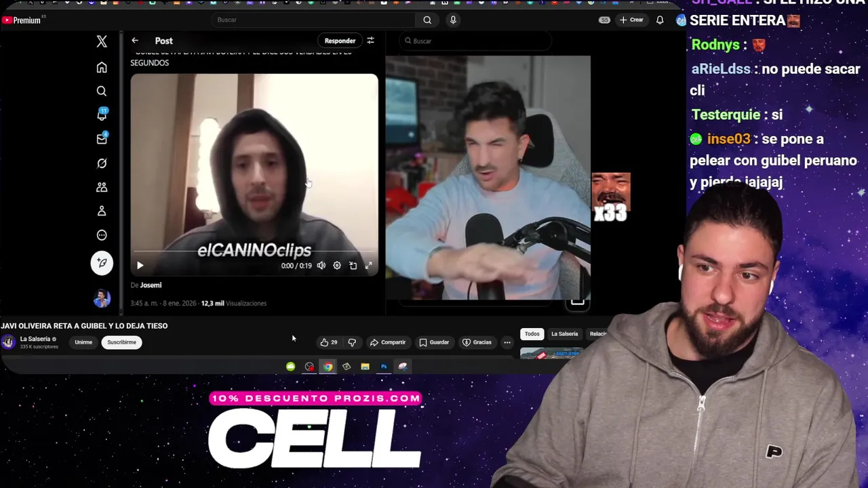Open the red clock taskbar icon

(309, 367)
